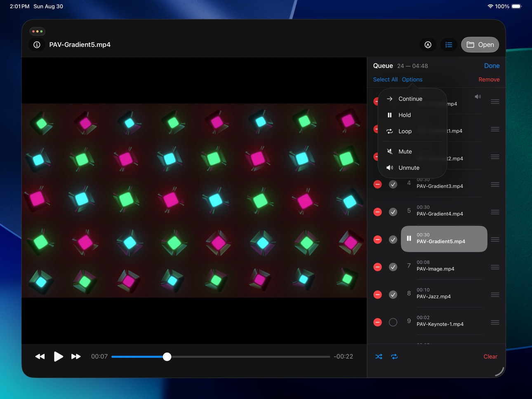
Task: Click Done to finish editing the queue
Action: point(492,66)
